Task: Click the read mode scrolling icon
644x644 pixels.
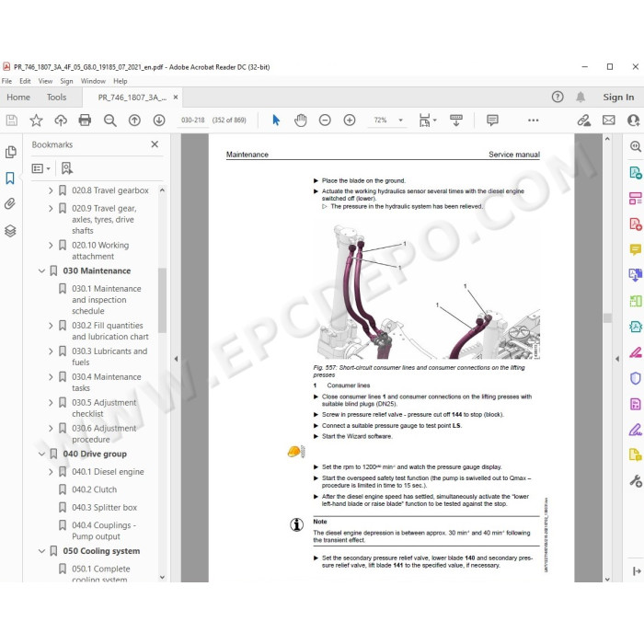Action: [456, 120]
